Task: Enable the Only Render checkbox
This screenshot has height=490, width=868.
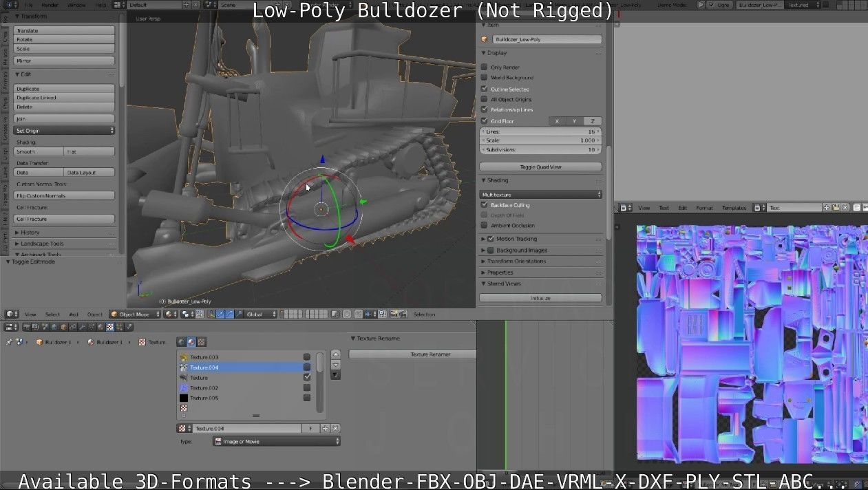Action: pyautogui.click(x=485, y=67)
